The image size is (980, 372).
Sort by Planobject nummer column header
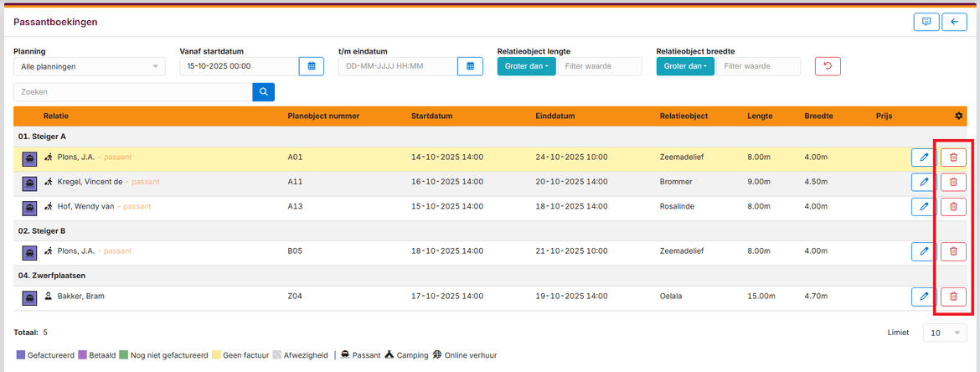[x=321, y=116]
